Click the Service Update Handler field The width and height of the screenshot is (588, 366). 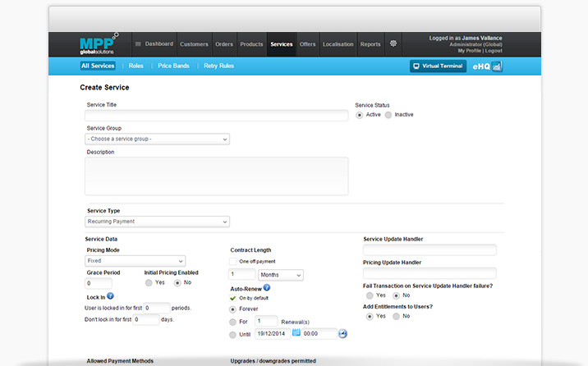(x=430, y=249)
